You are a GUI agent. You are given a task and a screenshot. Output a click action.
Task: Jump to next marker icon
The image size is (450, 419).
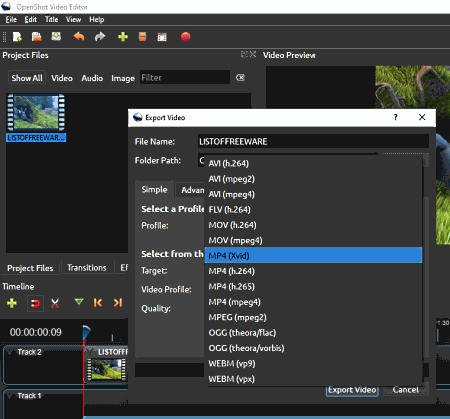(x=118, y=303)
